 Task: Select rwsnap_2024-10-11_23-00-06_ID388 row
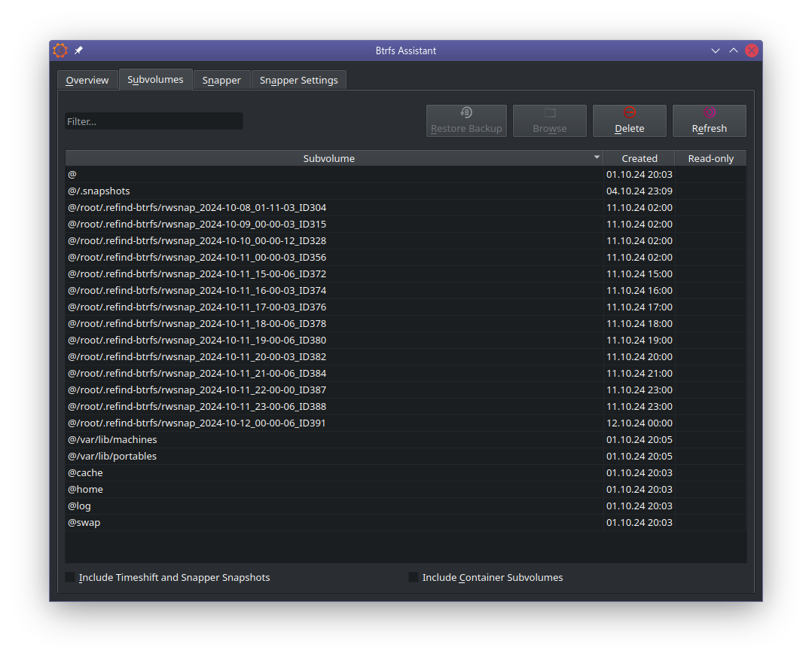(405, 407)
